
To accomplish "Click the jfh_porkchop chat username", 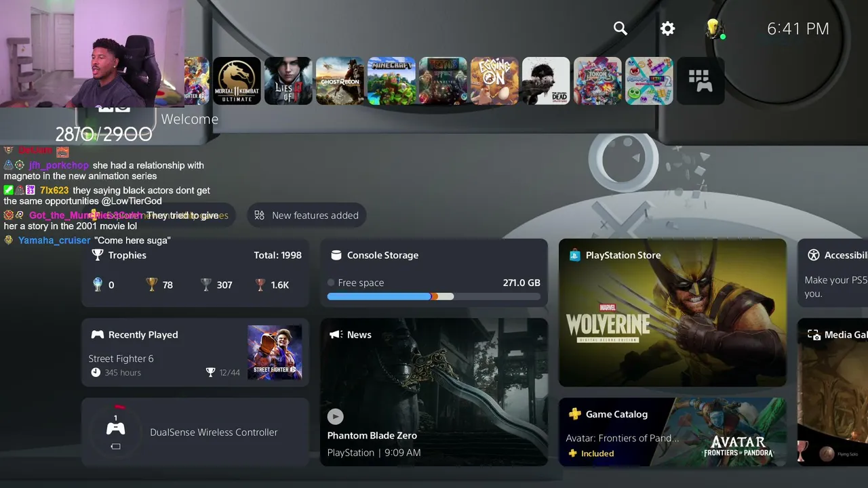I will (59, 165).
